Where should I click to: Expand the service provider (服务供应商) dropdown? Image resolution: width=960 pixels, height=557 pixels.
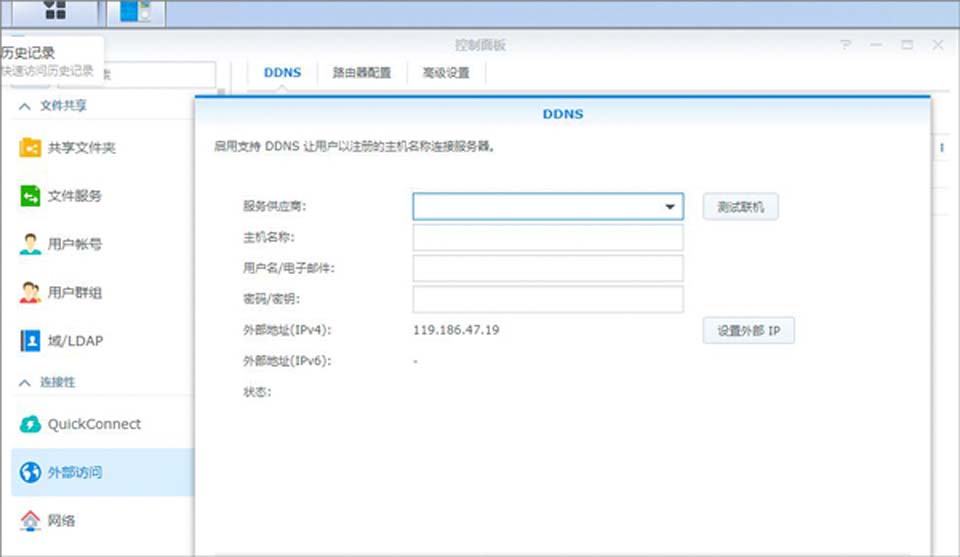click(669, 207)
